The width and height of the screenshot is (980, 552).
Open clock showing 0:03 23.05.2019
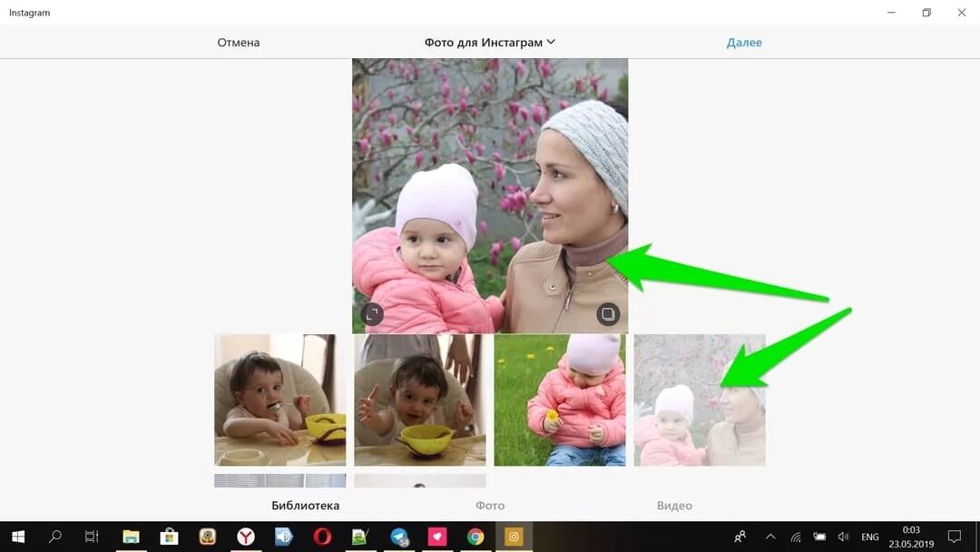pos(911,537)
